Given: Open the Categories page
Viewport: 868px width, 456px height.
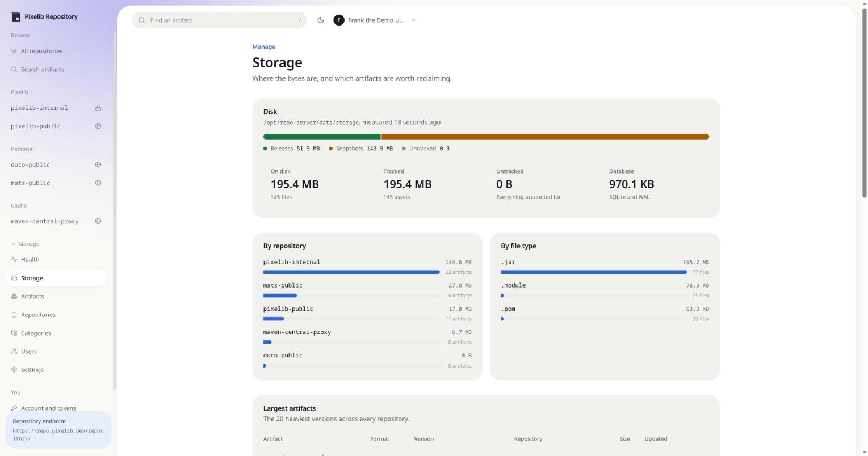Looking at the screenshot, I should [56, 333].
